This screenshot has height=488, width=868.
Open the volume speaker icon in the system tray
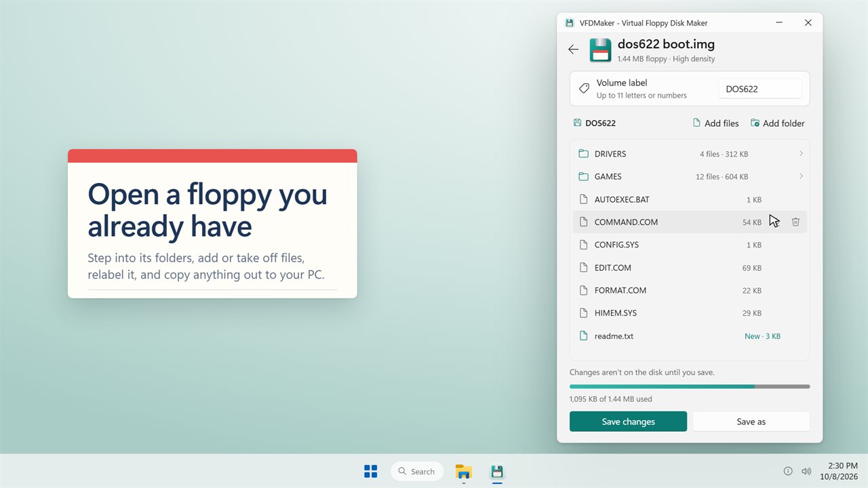point(806,471)
